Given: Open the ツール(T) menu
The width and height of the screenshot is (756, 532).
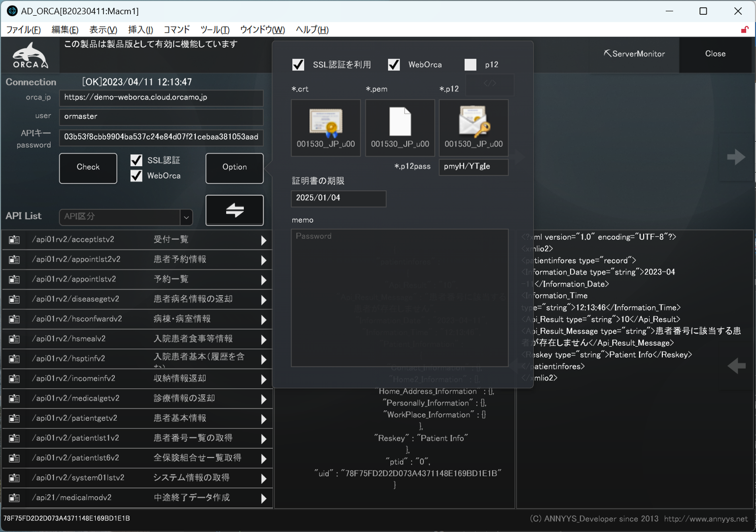Looking at the screenshot, I should [x=215, y=30].
